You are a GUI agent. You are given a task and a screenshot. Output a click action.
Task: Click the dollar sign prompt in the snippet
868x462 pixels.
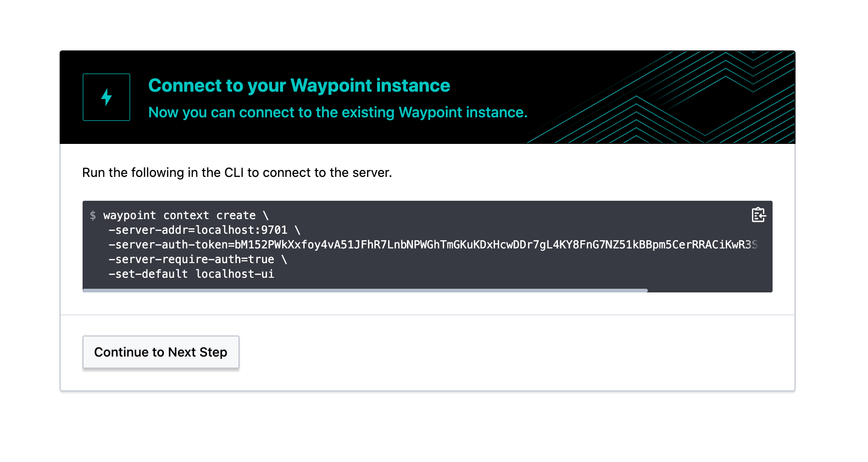93,215
